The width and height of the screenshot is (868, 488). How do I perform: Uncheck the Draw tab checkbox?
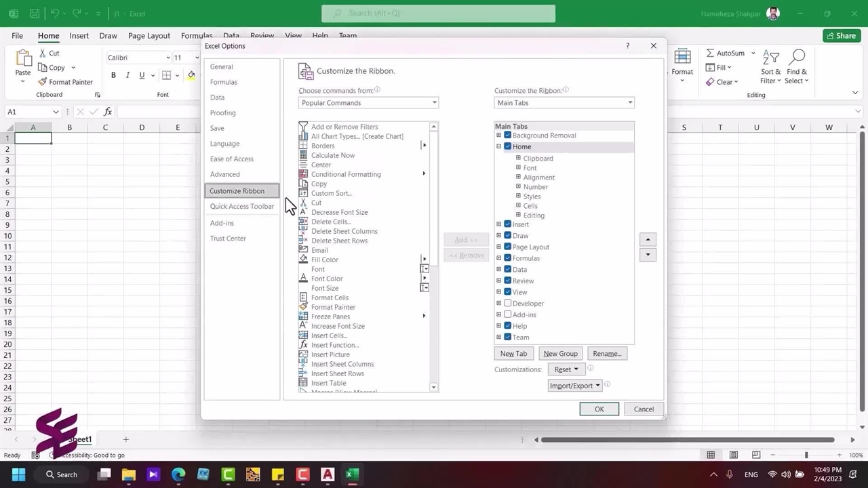[507, 235]
